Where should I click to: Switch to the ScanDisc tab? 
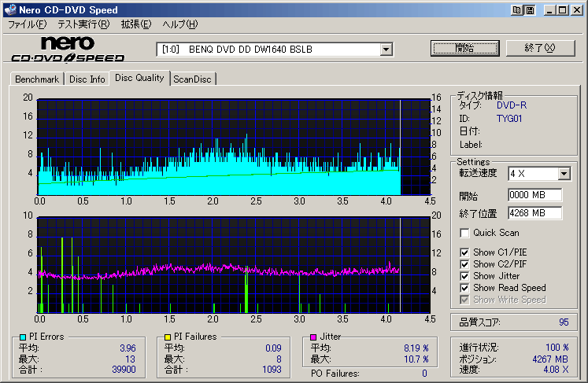192,79
